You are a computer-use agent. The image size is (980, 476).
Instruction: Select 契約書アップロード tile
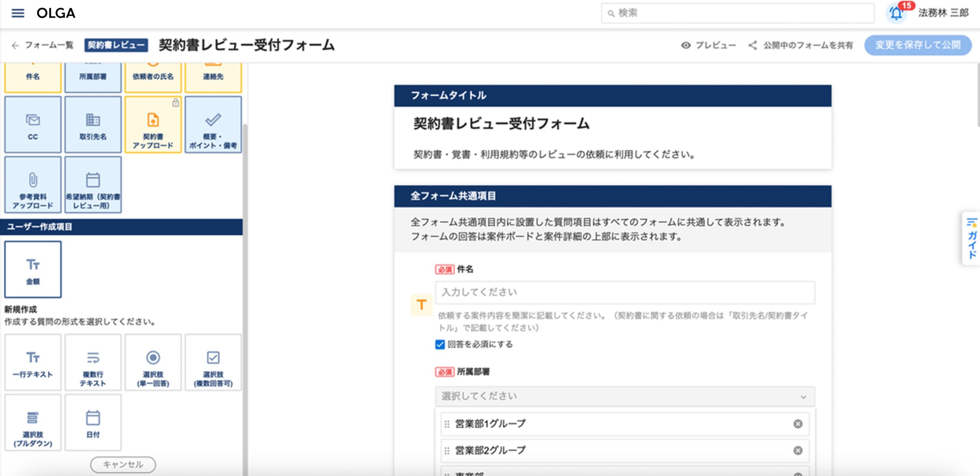click(153, 125)
